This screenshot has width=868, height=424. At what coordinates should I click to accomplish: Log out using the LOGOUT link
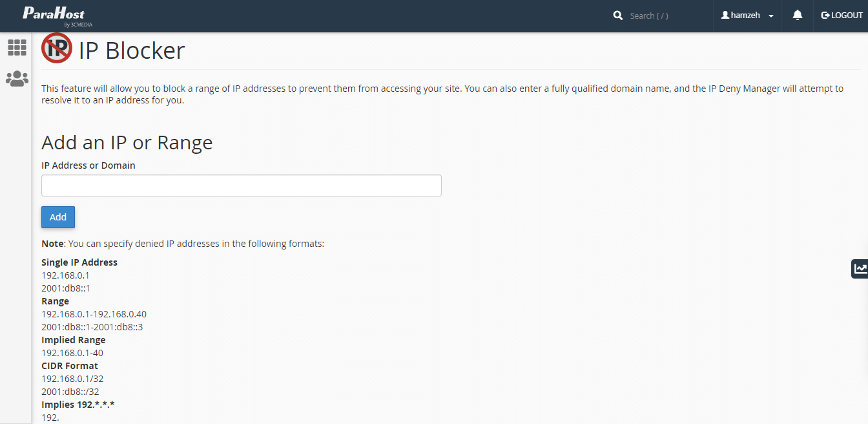842,16
